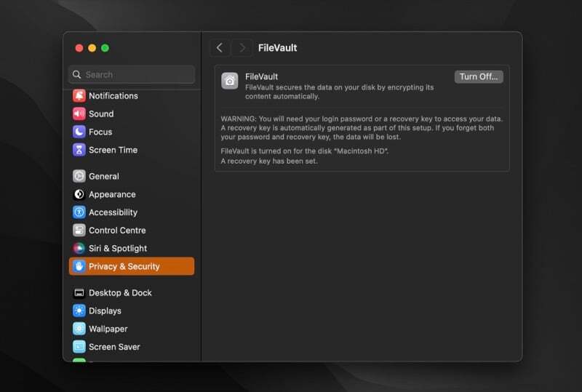Image resolution: width=582 pixels, height=392 pixels.
Task: Open Siri & Spotlight settings
Action: 132,248
